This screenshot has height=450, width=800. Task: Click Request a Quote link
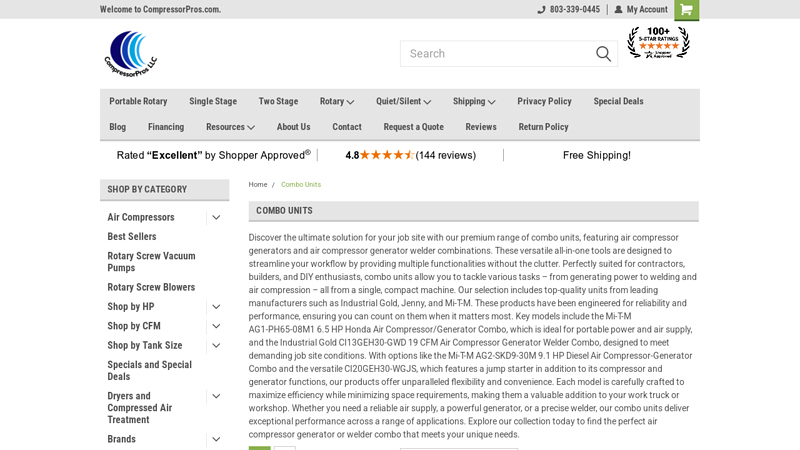click(413, 127)
